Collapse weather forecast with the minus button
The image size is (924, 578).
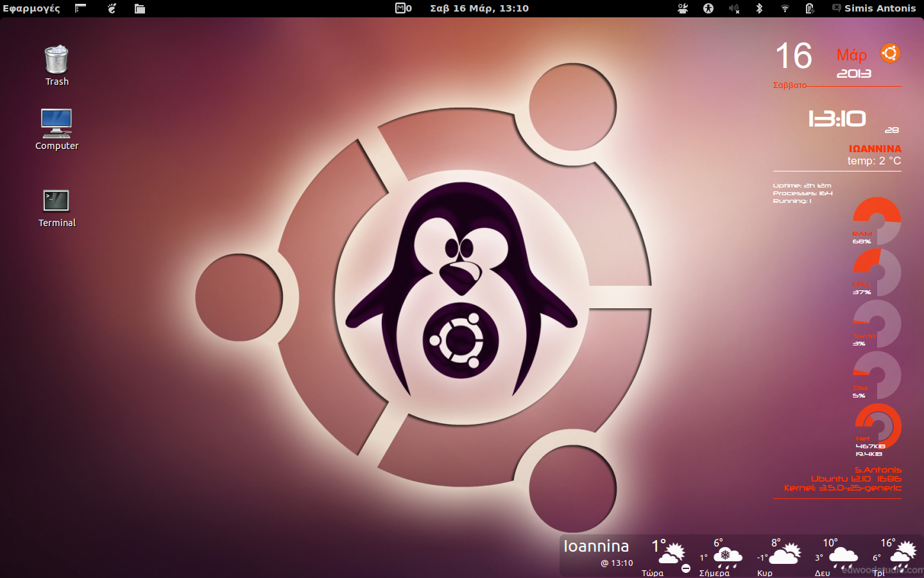tap(685, 568)
